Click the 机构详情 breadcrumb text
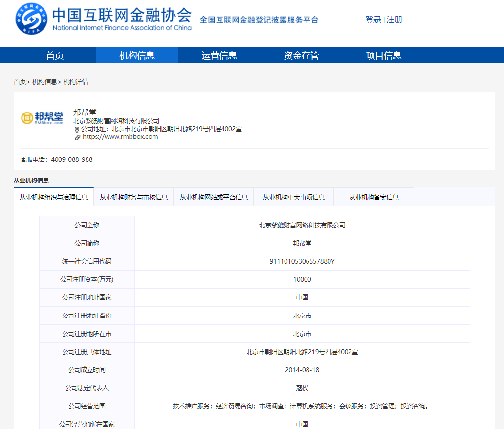 point(76,82)
